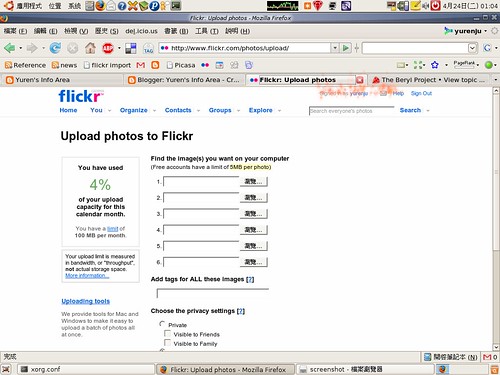Image resolution: width=500 pixels, height=375 pixels.
Task: Click the red power/shutdown icon in panel
Action: [435, 5]
